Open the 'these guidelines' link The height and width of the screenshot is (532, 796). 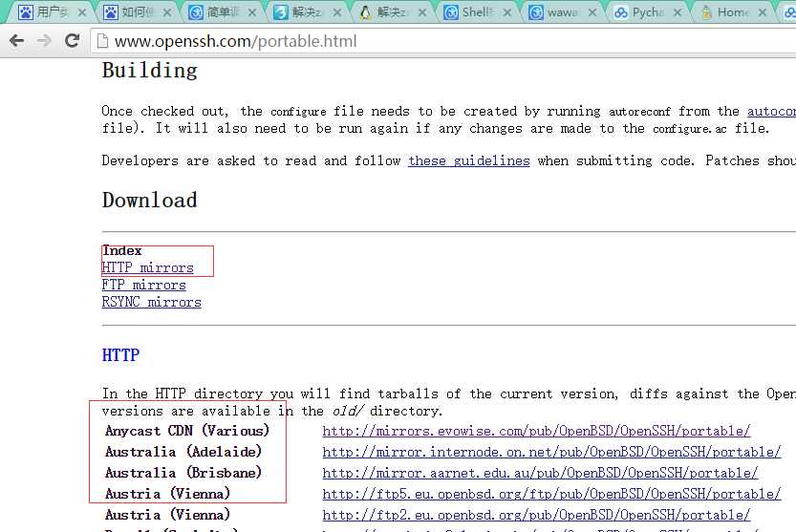pos(468,160)
